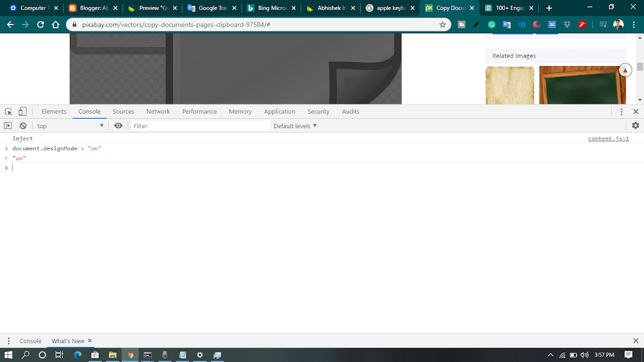This screenshot has height=362, width=644.
Task: Show the console sidebar
Action: click(x=8, y=126)
